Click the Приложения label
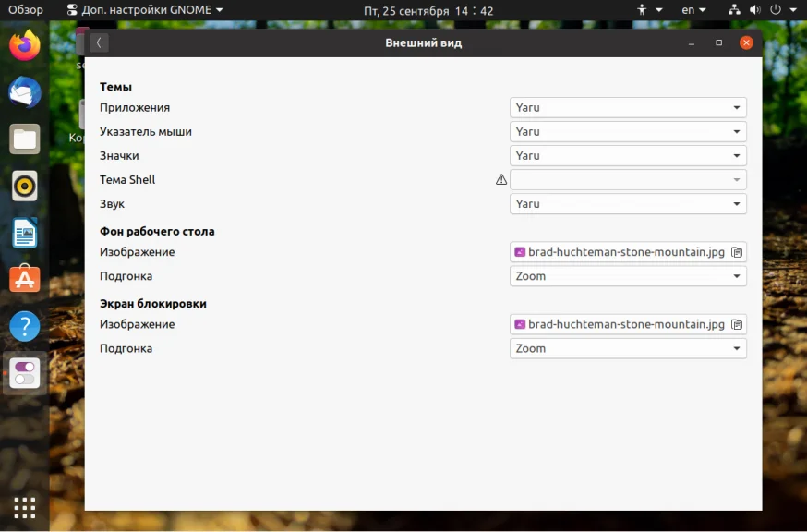Image resolution: width=807 pixels, height=532 pixels. click(x=135, y=108)
